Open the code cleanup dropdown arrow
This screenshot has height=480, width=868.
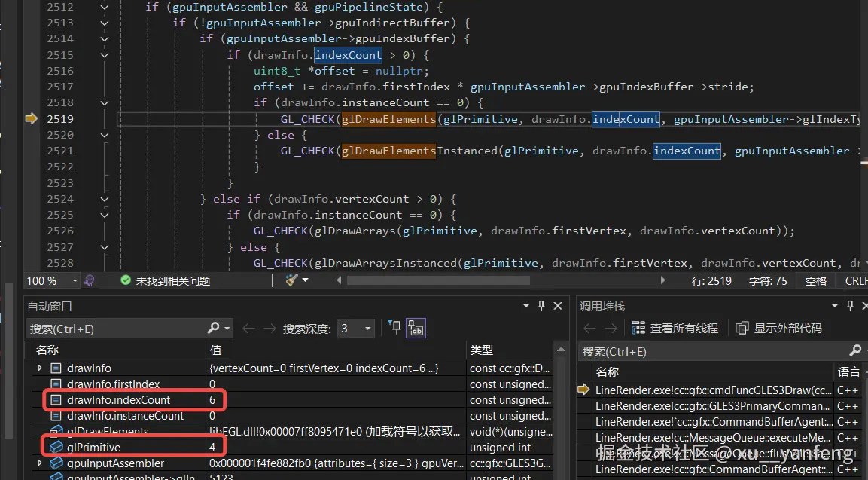(305, 280)
